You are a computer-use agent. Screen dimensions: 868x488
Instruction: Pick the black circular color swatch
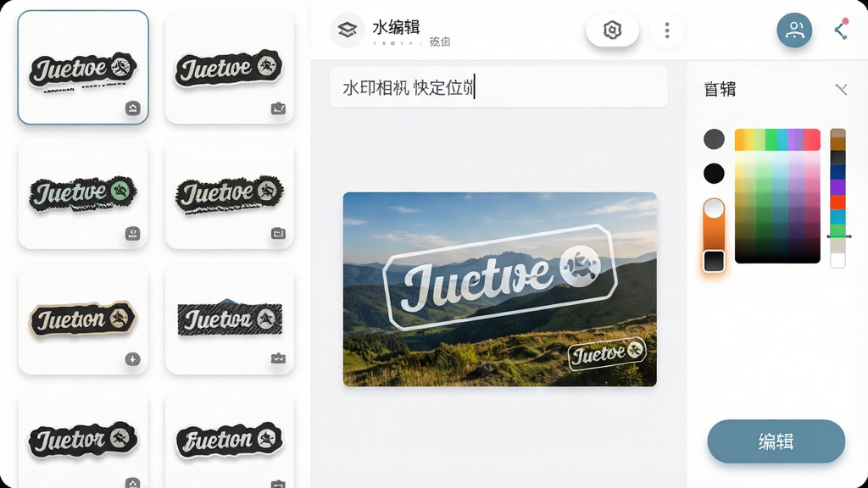coord(714,173)
